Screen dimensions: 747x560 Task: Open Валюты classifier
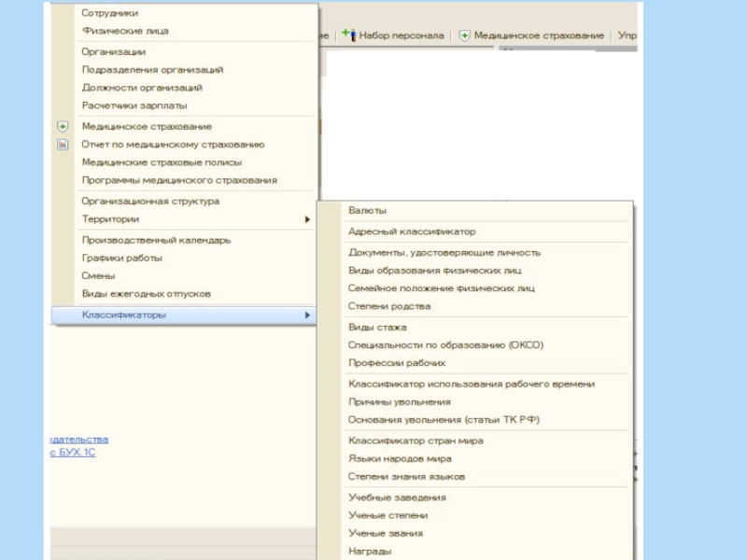coord(367,211)
